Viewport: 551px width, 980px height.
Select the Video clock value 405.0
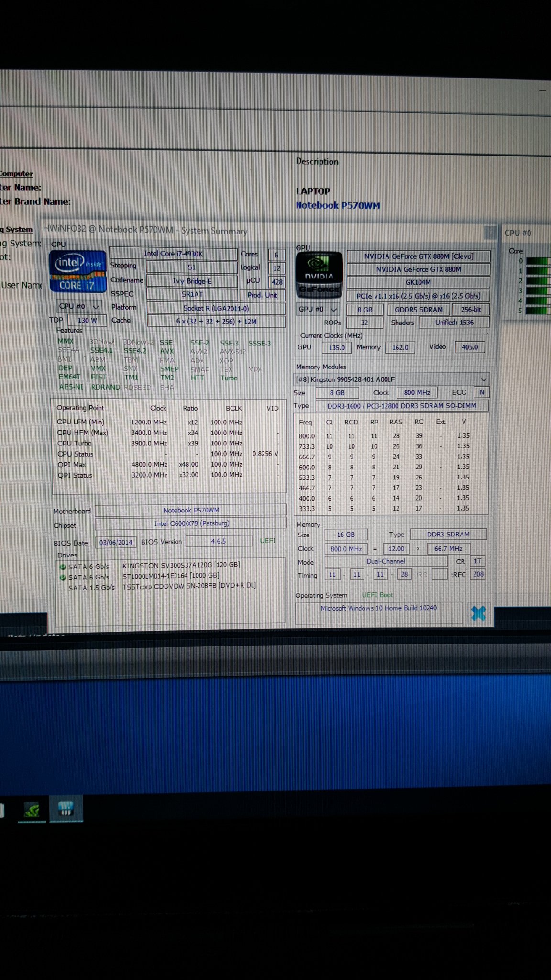[x=470, y=347]
